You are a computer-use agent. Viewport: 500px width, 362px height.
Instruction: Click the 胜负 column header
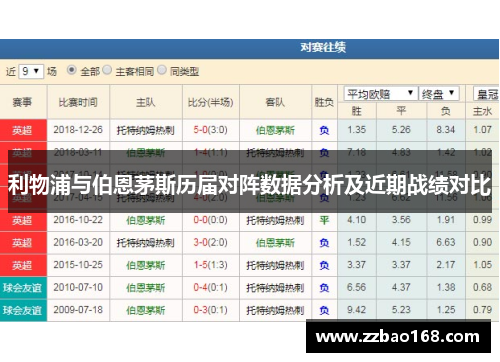pos(324,102)
